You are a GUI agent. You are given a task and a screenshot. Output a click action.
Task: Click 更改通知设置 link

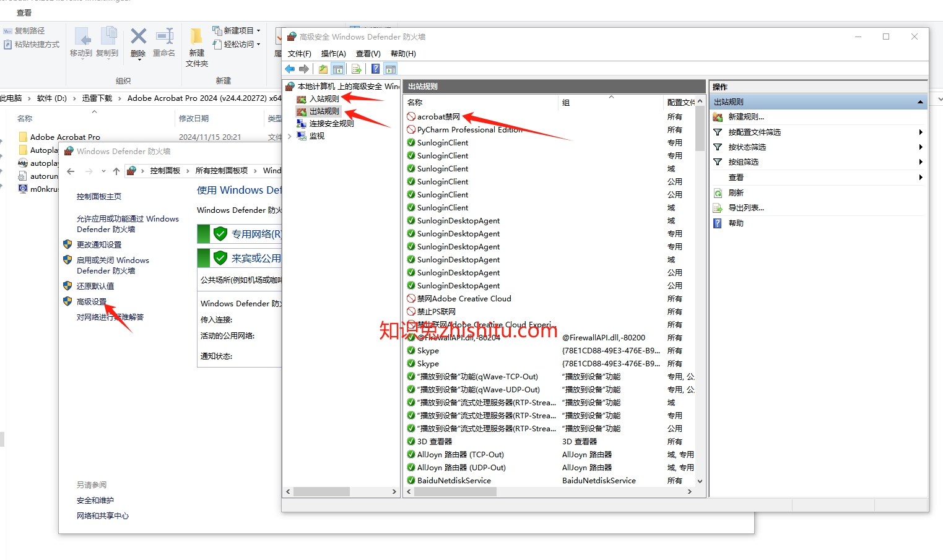(x=99, y=245)
